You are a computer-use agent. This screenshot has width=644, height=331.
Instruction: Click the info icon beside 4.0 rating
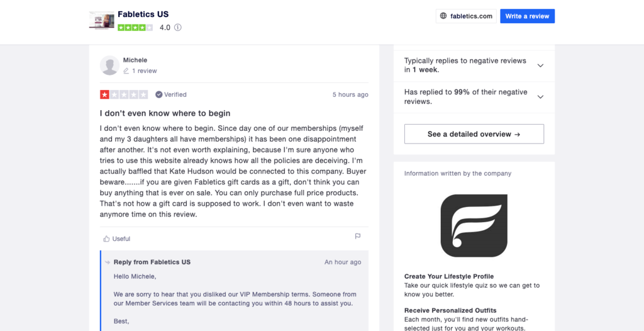[178, 28]
